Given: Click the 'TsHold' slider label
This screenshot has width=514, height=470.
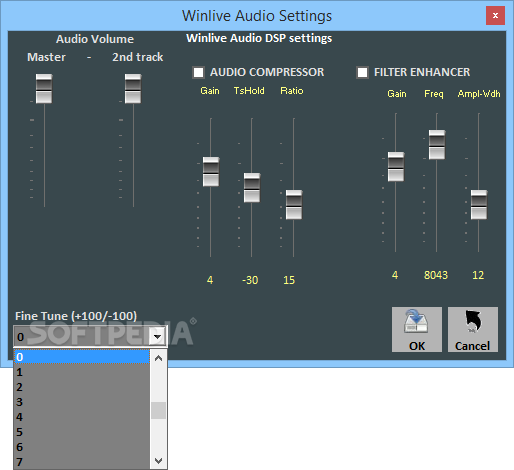Looking at the screenshot, I should (249, 91).
